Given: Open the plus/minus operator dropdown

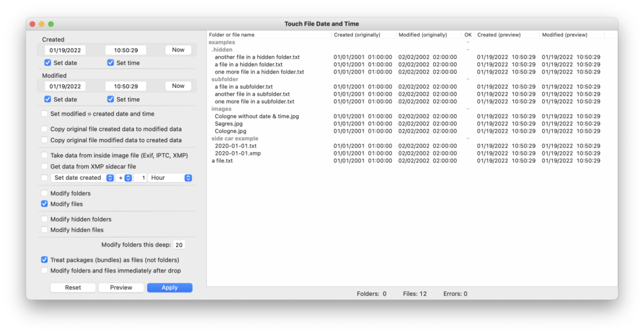Looking at the screenshot, I should [x=125, y=177].
